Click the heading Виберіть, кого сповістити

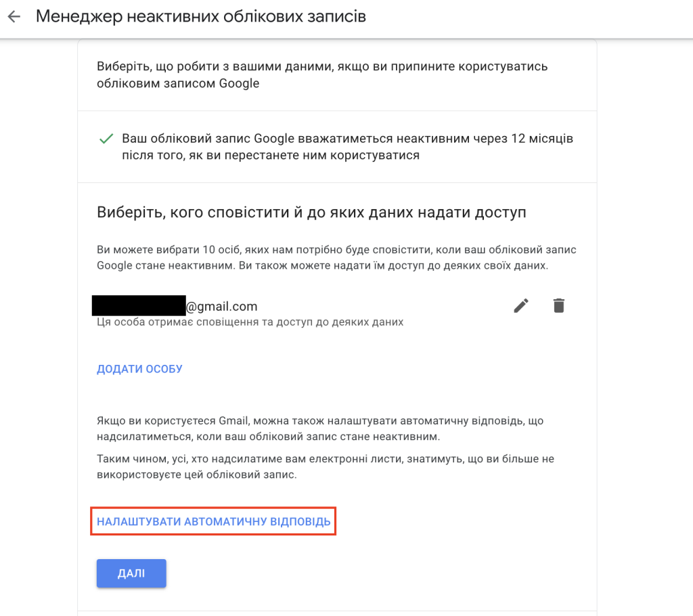(311, 213)
